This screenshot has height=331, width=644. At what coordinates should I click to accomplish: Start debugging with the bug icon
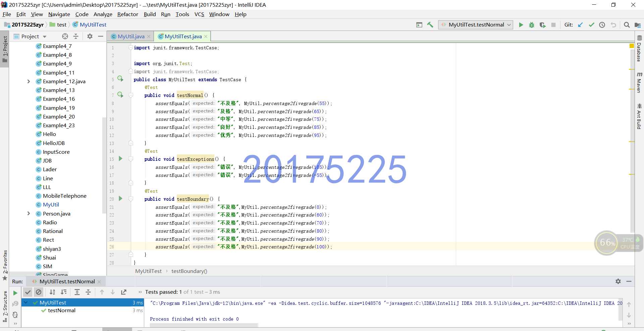pos(532,25)
